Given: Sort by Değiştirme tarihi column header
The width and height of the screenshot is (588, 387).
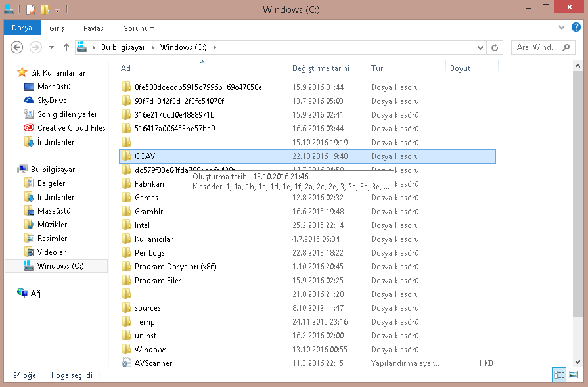Looking at the screenshot, I should click(321, 68).
